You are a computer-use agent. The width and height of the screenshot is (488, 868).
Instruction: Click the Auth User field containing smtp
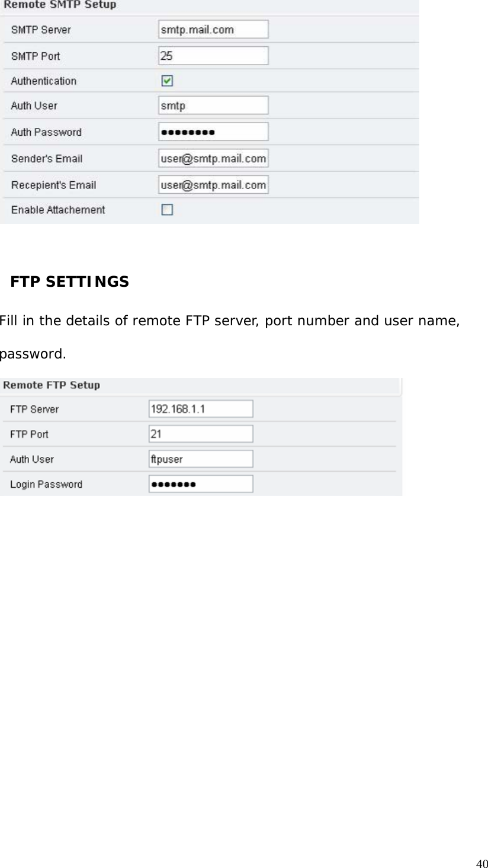213,105
